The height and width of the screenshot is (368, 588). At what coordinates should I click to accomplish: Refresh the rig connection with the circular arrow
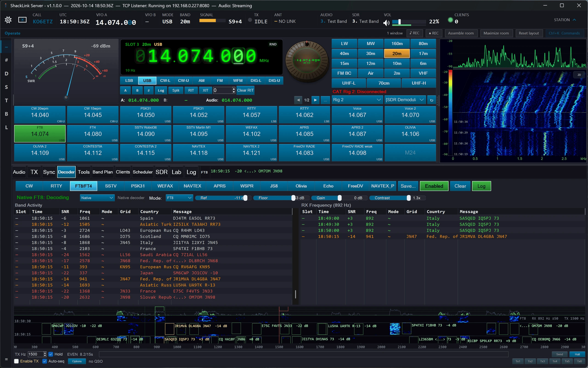pos(432,100)
